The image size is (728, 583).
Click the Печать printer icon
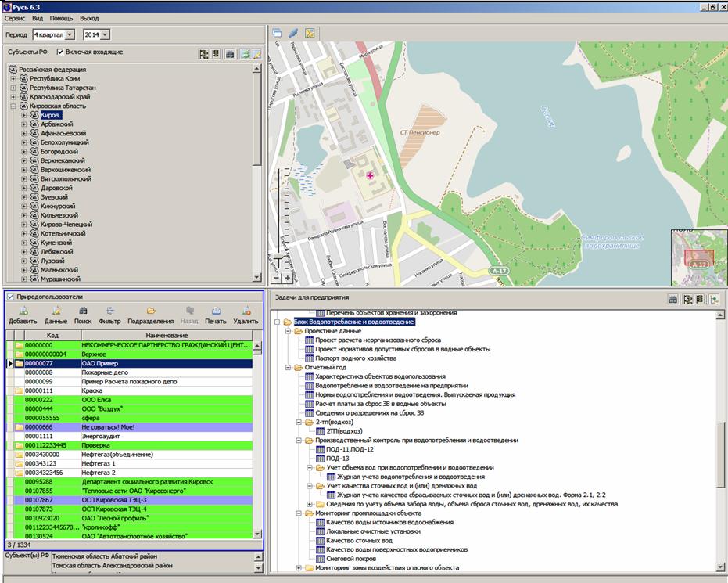216,311
